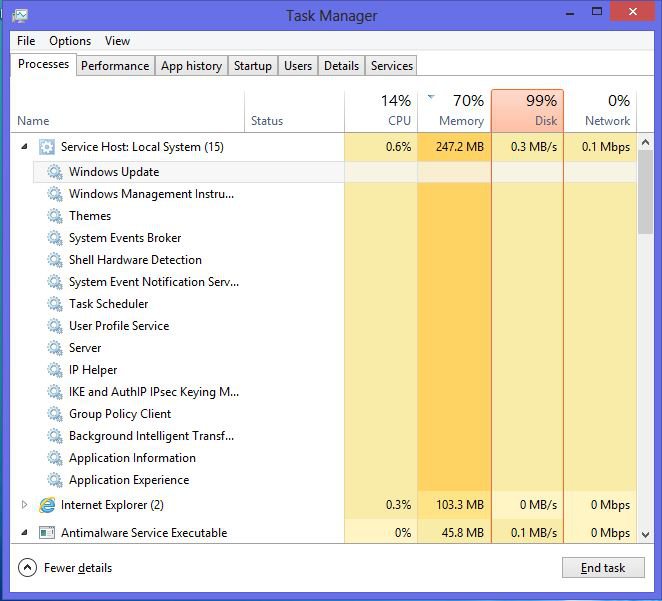The width and height of the screenshot is (662, 601).
Task: Click the gear icon beside Themes
Action: pyautogui.click(x=54, y=216)
